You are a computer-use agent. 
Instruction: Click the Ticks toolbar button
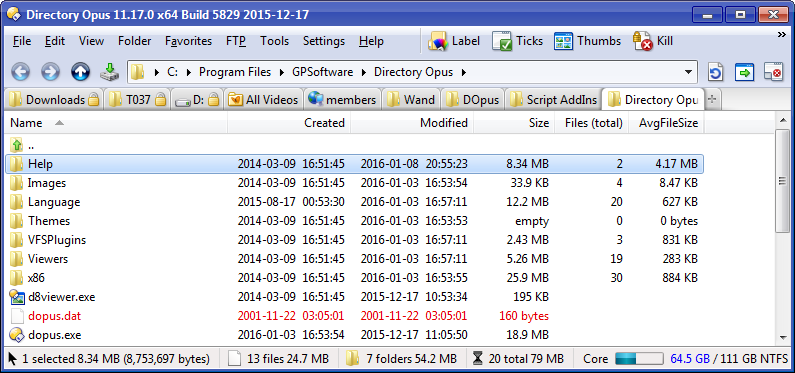(x=517, y=41)
